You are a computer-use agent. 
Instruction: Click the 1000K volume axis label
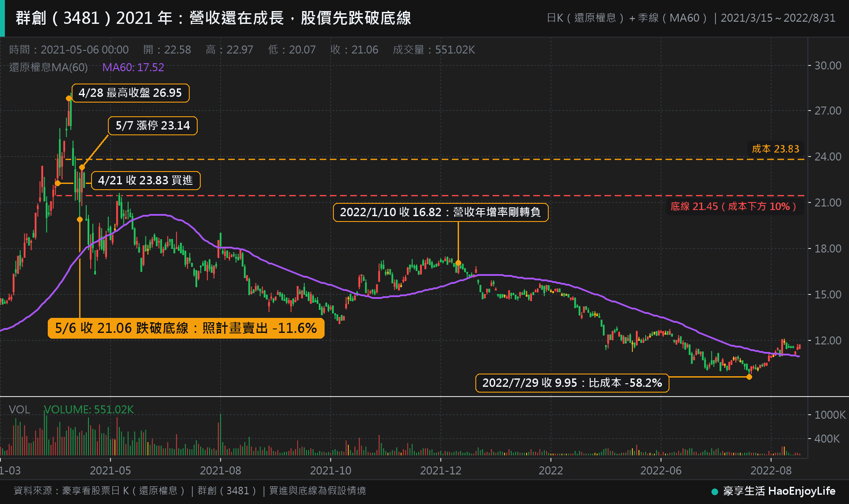click(x=830, y=415)
